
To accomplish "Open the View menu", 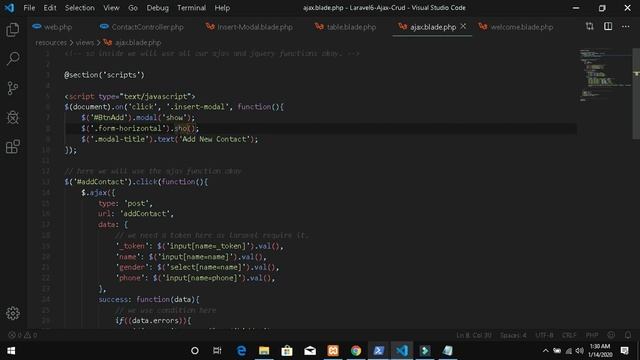I will [111, 8].
